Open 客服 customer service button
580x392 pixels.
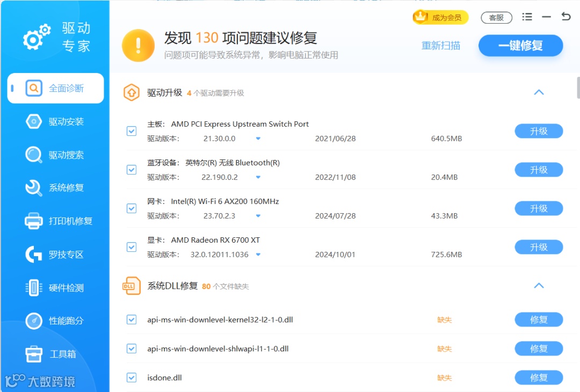pyautogui.click(x=496, y=17)
